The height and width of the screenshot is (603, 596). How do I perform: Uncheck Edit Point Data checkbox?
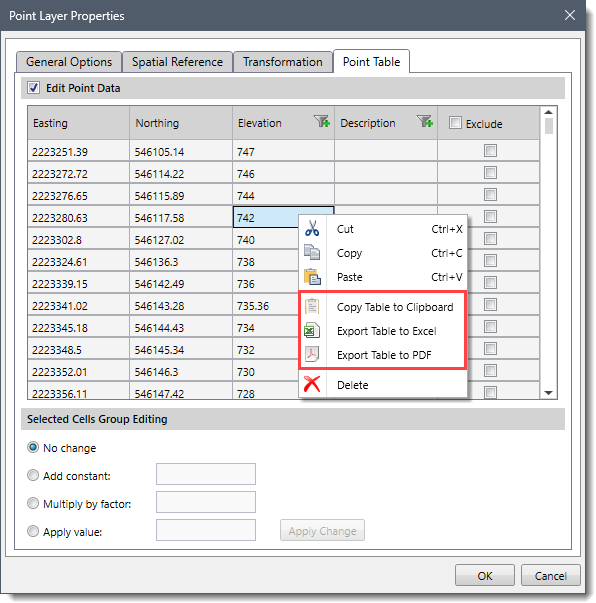(33, 88)
